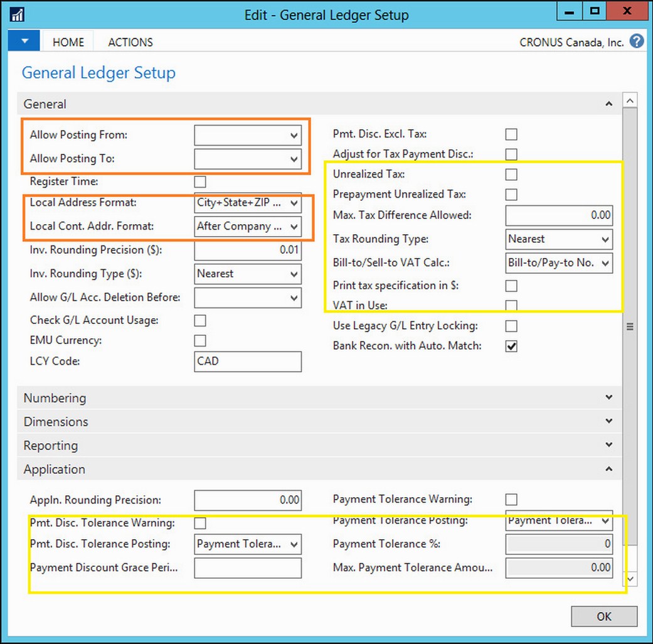
Task: Click the Max. Tax Difference Allowed field
Action: click(559, 215)
